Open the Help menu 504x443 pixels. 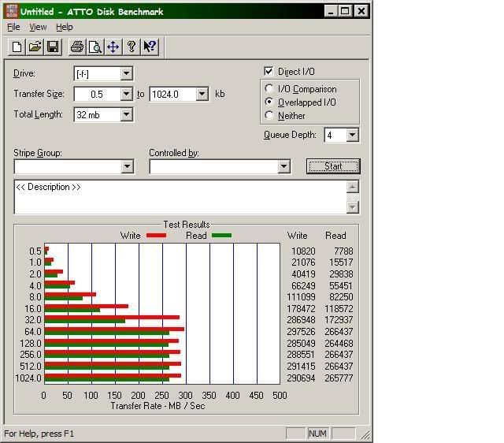click(65, 27)
